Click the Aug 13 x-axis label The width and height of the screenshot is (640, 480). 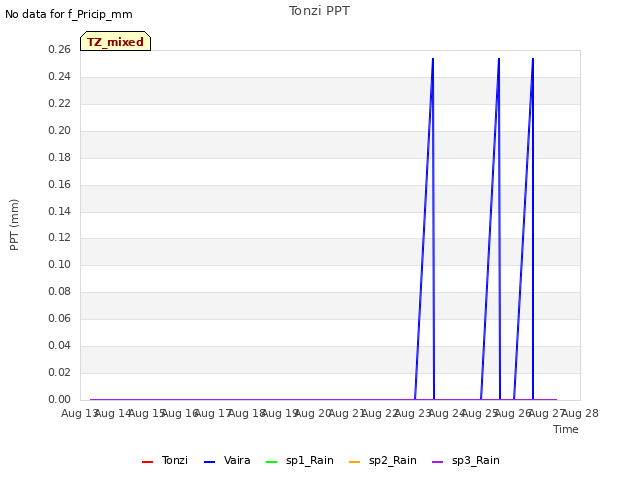pos(80,413)
